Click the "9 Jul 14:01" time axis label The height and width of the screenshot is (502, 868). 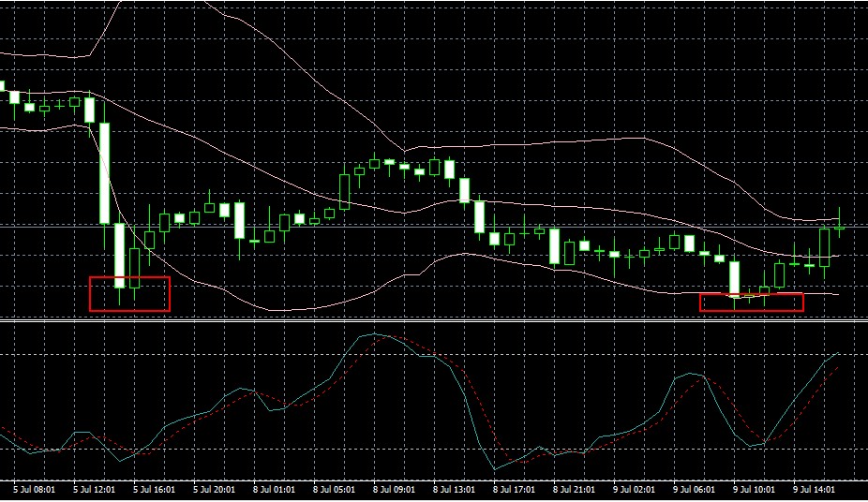(x=814, y=489)
